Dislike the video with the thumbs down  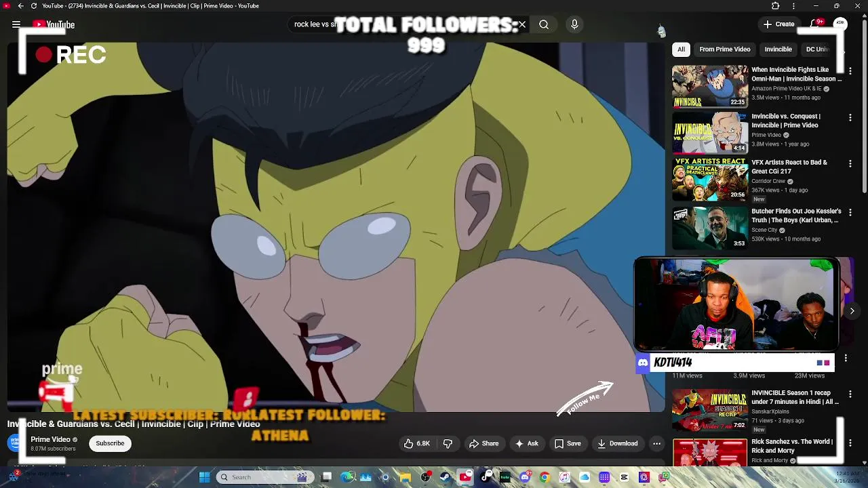[x=448, y=443]
